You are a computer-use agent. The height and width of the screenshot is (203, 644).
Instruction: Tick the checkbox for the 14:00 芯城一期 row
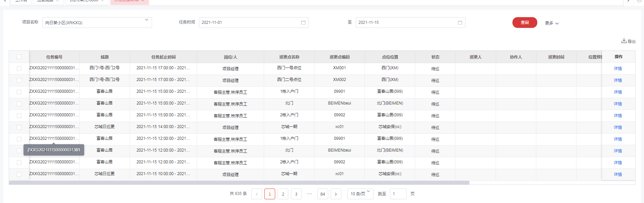click(19, 127)
